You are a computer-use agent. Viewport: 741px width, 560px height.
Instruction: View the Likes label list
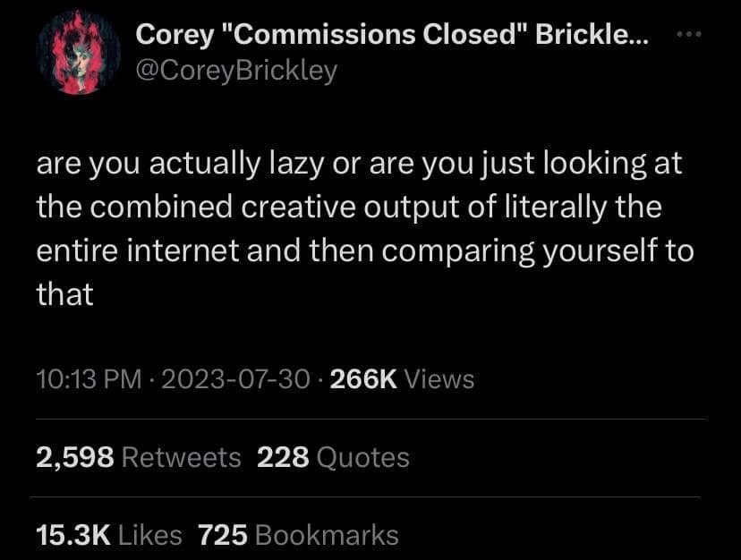coord(150,535)
